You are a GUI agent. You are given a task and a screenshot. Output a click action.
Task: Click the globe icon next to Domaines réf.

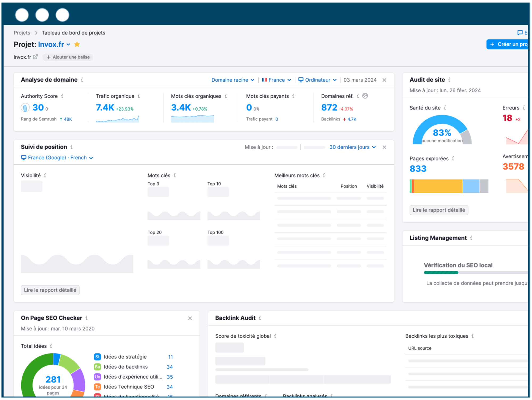(365, 96)
